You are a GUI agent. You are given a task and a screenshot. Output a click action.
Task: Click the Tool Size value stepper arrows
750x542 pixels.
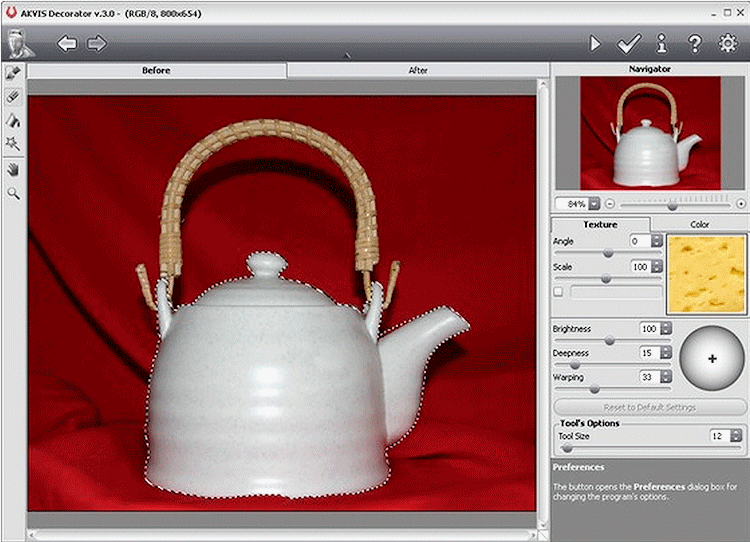tap(738, 436)
